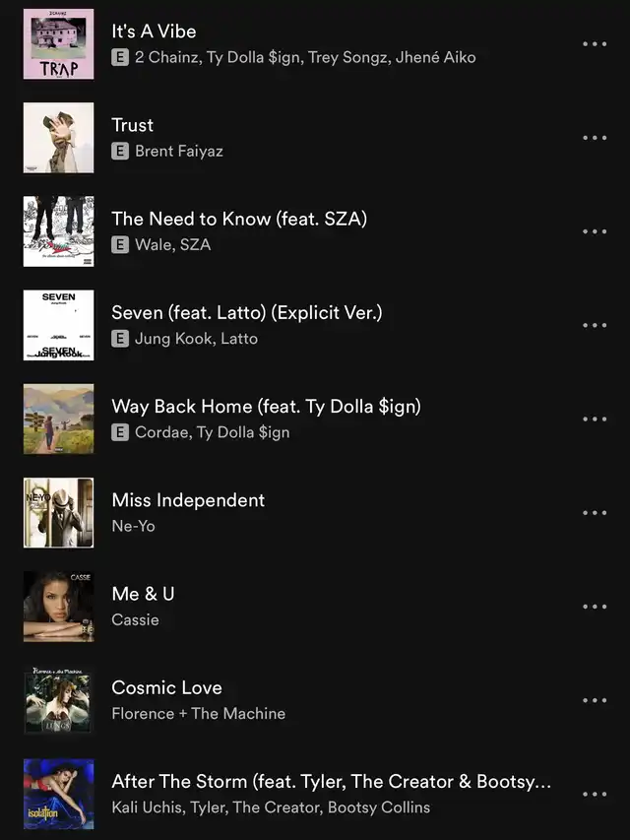Click Cassie's album cover thumbnail
The height and width of the screenshot is (840, 630).
point(58,607)
